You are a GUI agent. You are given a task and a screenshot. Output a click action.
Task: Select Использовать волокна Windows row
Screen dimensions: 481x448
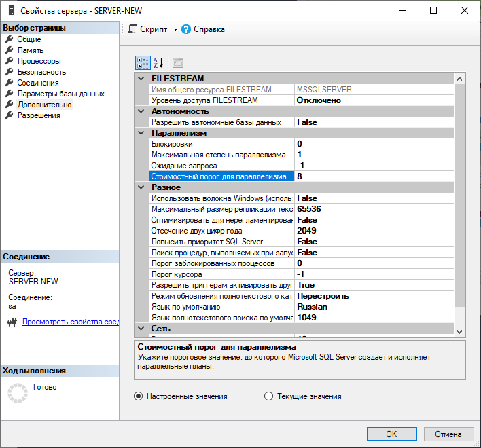click(x=301, y=198)
